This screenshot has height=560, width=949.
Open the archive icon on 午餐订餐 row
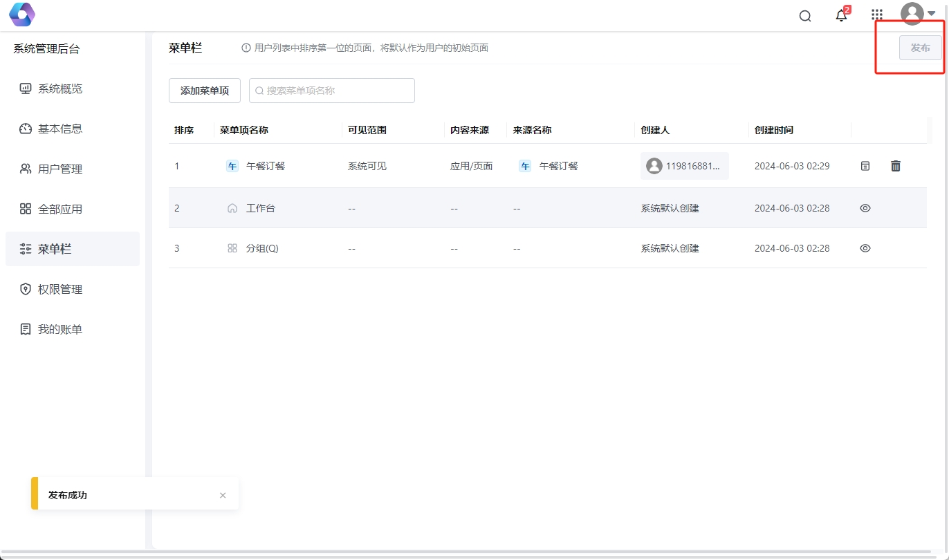pyautogui.click(x=865, y=166)
